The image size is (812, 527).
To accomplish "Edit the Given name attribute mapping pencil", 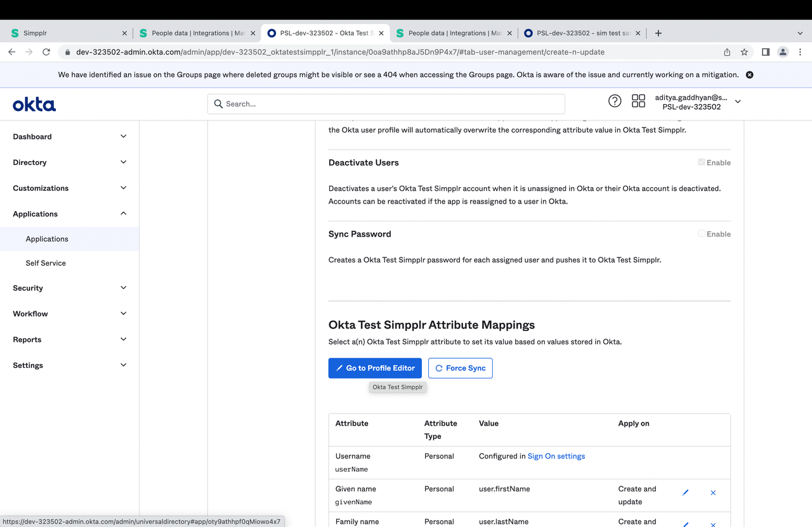I will tap(685, 492).
